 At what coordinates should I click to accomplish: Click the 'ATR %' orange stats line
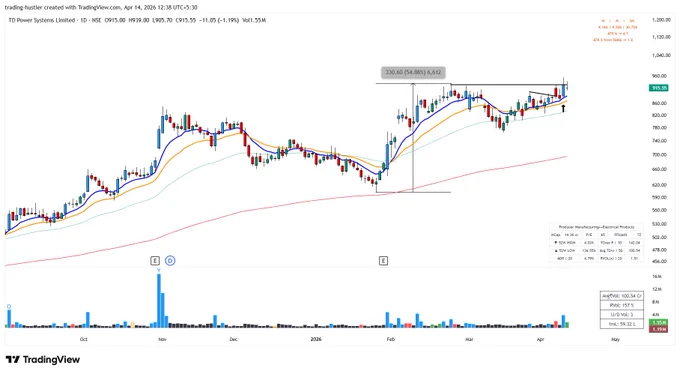tap(618, 33)
